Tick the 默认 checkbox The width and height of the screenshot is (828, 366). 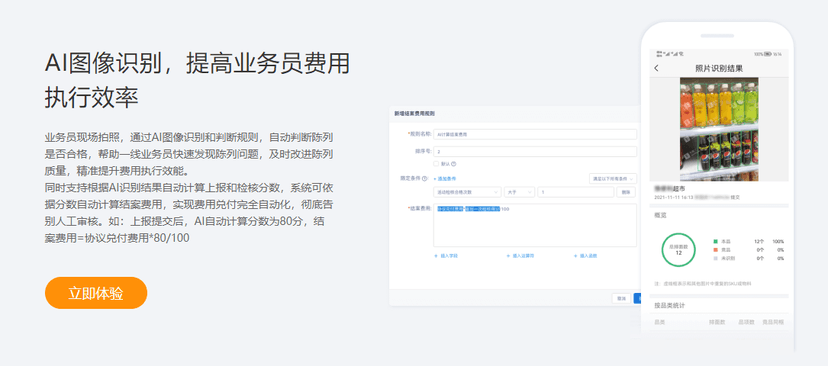point(436,164)
